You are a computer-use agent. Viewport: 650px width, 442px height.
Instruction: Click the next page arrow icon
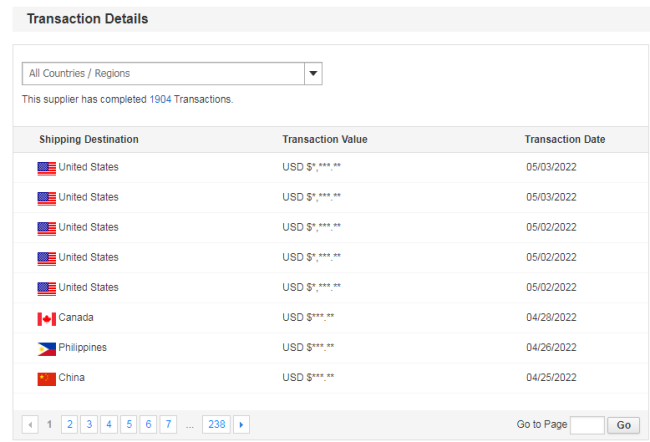tap(241, 425)
